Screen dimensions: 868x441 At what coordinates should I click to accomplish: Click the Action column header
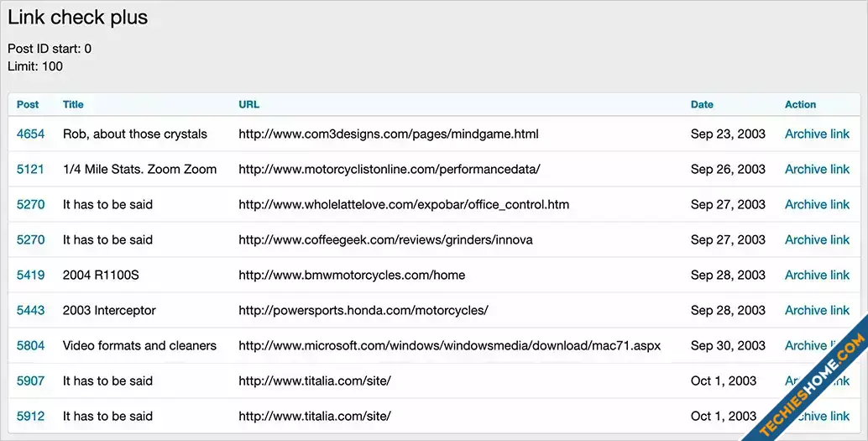pyautogui.click(x=800, y=105)
